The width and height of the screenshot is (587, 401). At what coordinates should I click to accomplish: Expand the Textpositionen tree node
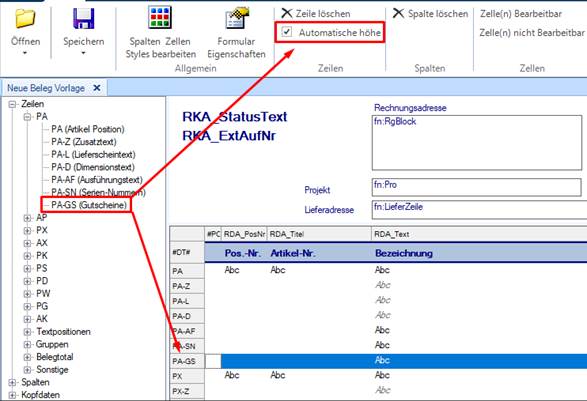pyautogui.click(x=27, y=332)
